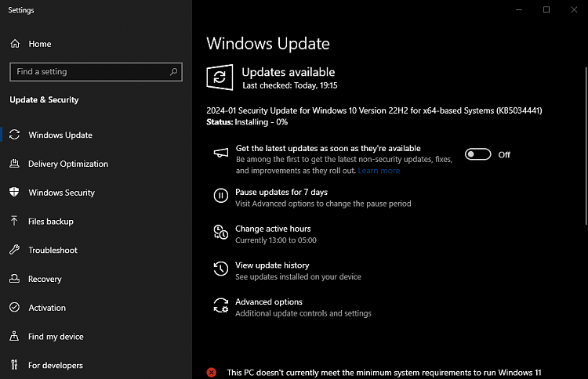The image size is (588, 379).
Task: Open Advanced options text link
Action: click(269, 301)
